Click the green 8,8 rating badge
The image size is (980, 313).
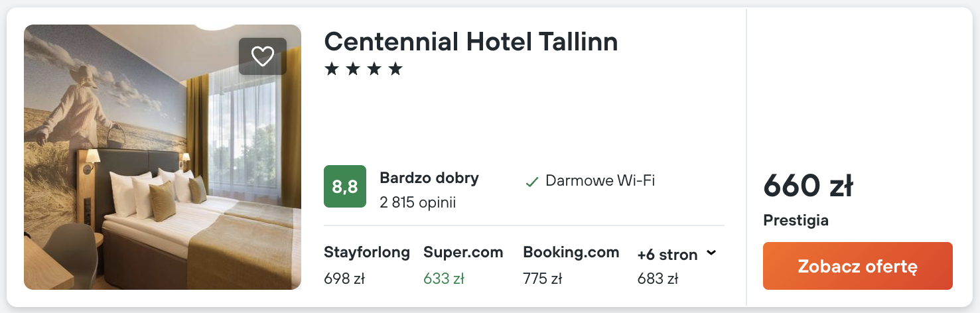344,186
